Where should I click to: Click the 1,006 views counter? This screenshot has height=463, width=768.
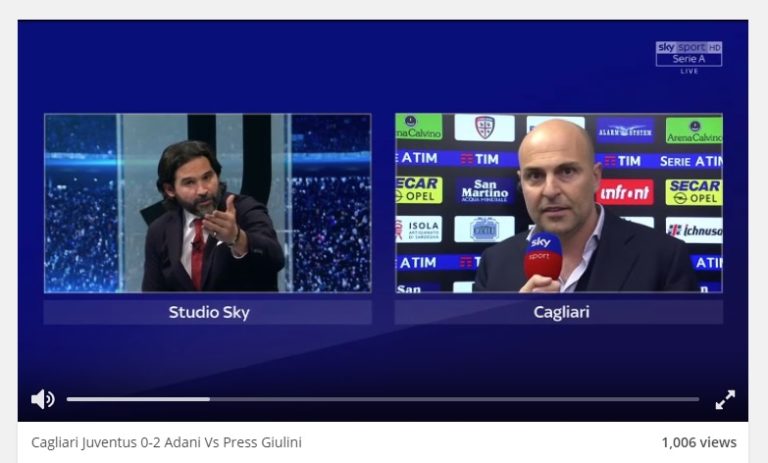[x=699, y=442]
